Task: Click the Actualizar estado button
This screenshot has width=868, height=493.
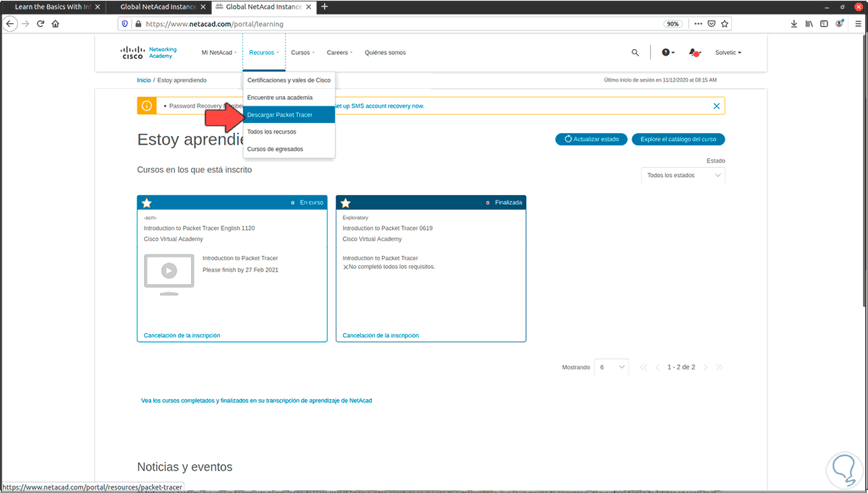Action: coord(591,140)
